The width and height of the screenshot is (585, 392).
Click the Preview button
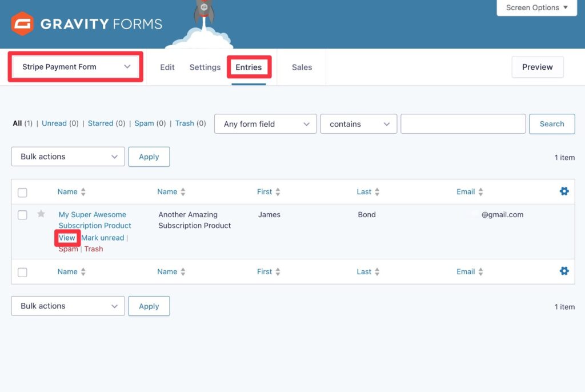(537, 67)
